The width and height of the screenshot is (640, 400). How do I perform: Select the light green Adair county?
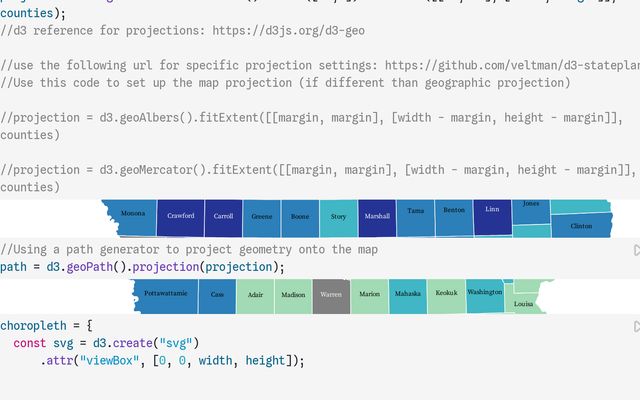[256, 296]
